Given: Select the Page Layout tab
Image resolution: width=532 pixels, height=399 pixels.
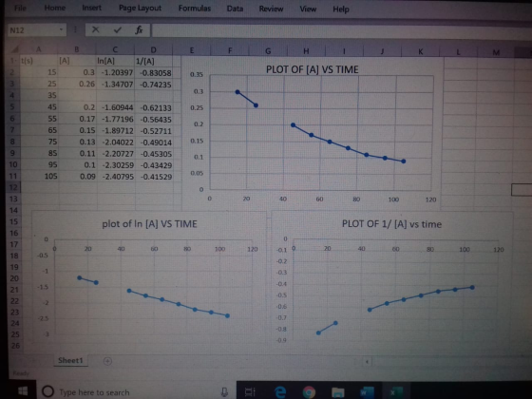Looking at the screenshot, I should 140,8.
